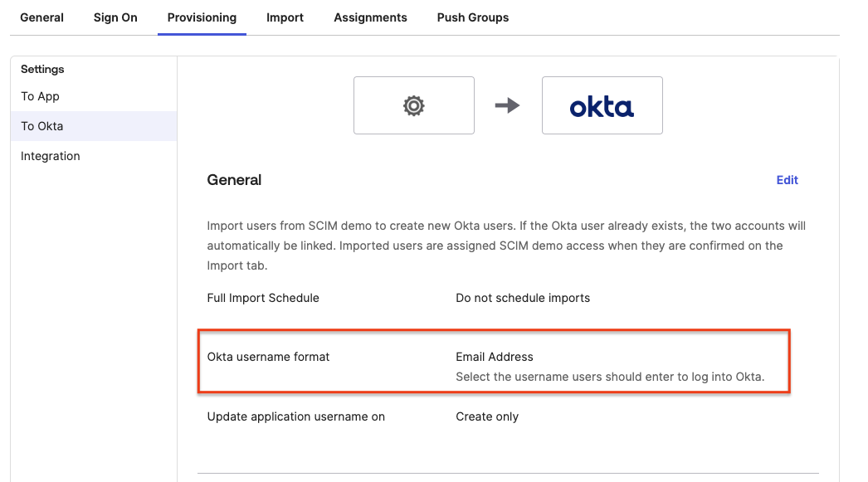Viewport: 868px width, 482px height.
Task: Open the Assignments tab
Action: tap(370, 17)
